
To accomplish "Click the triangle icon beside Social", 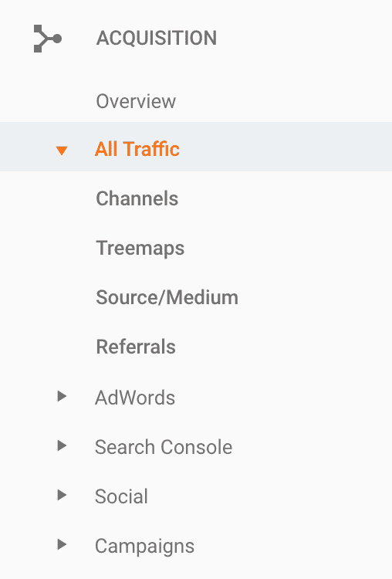I will 62,495.
